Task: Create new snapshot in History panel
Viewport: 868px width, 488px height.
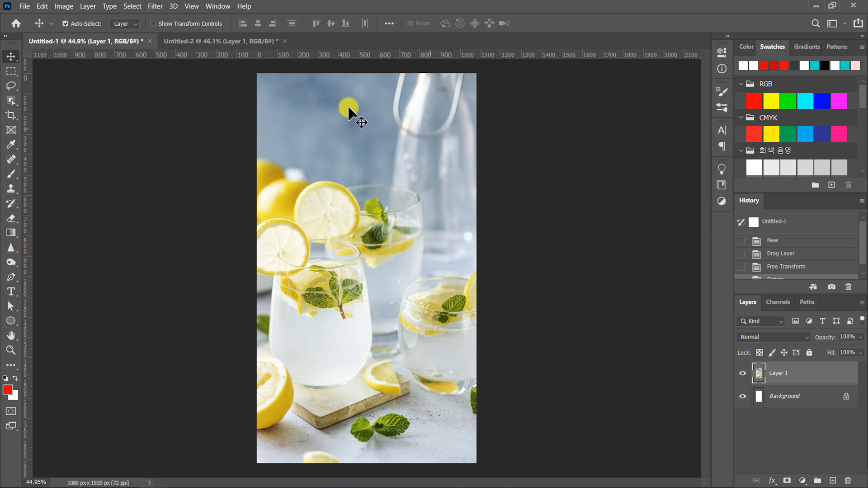Action: [x=831, y=287]
